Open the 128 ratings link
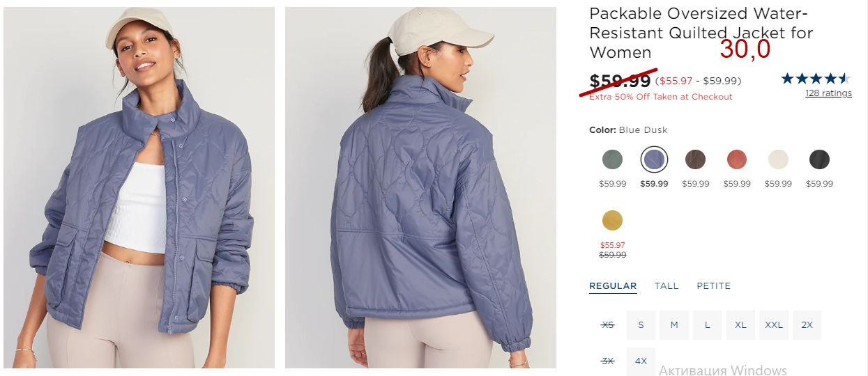 828,93
